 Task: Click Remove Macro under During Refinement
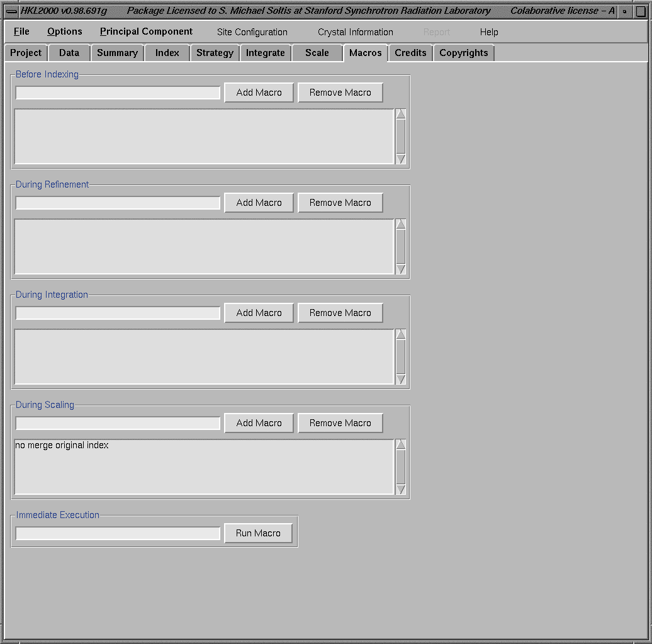click(340, 203)
